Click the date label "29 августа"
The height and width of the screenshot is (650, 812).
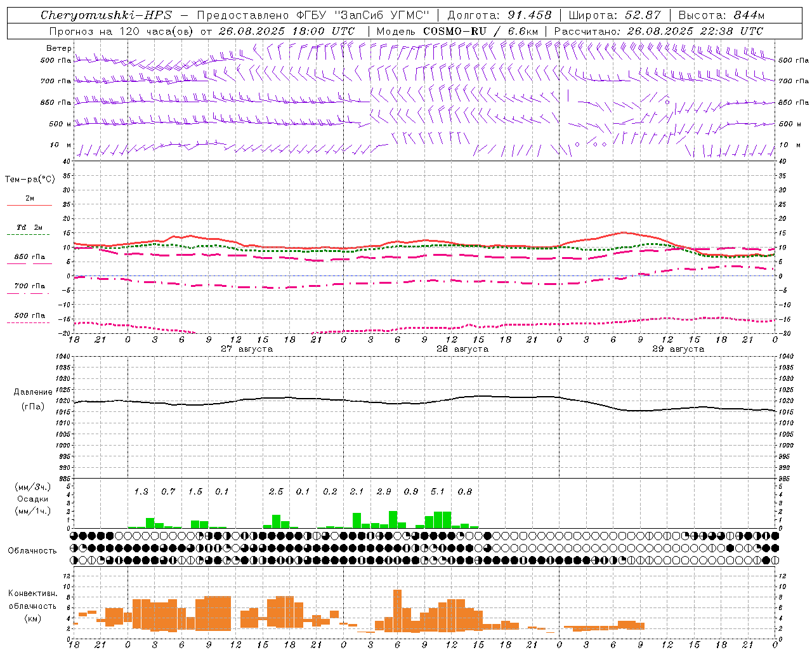pos(678,349)
